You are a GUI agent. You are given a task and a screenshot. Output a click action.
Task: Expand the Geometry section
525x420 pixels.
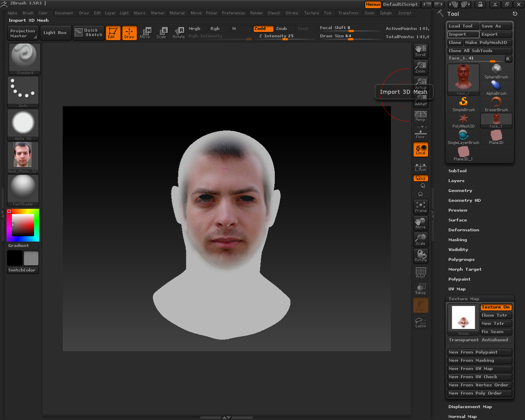click(460, 191)
